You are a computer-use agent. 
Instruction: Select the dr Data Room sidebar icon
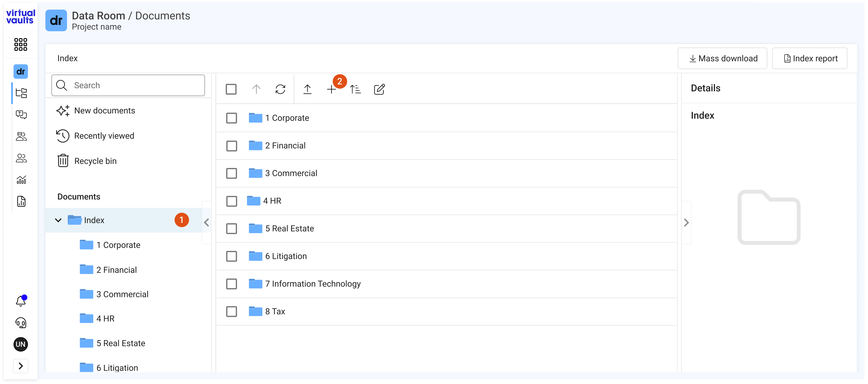coord(21,71)
